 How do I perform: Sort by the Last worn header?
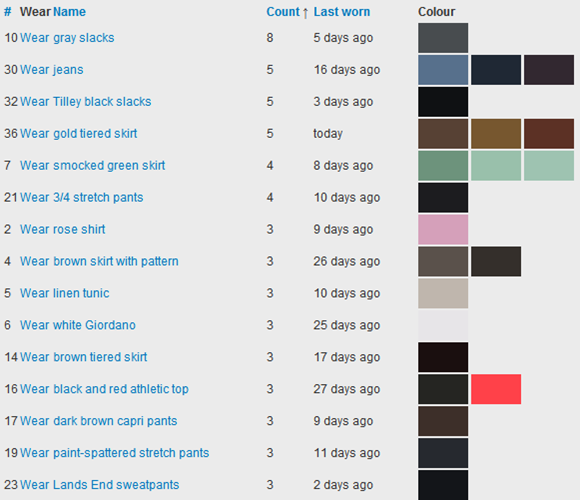(x=342, y=12)
